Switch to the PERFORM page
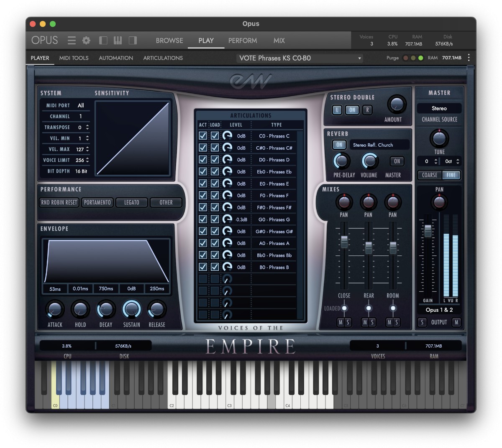502x448 pixels. click(243, 41)
